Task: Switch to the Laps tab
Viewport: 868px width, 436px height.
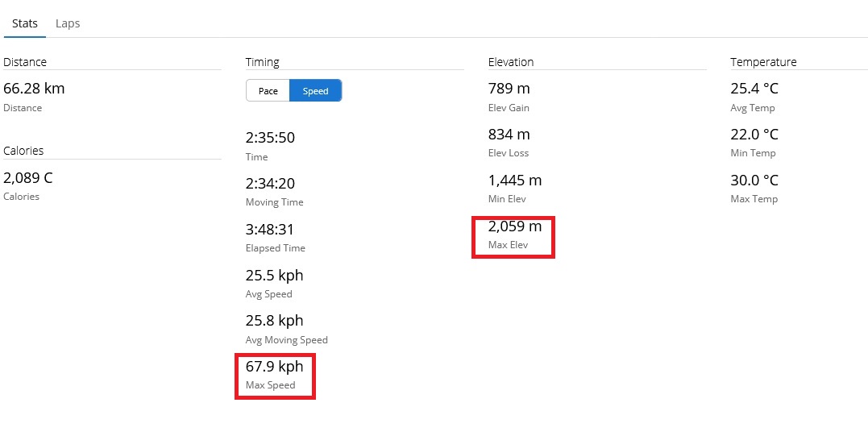Action: click(68, 23)
